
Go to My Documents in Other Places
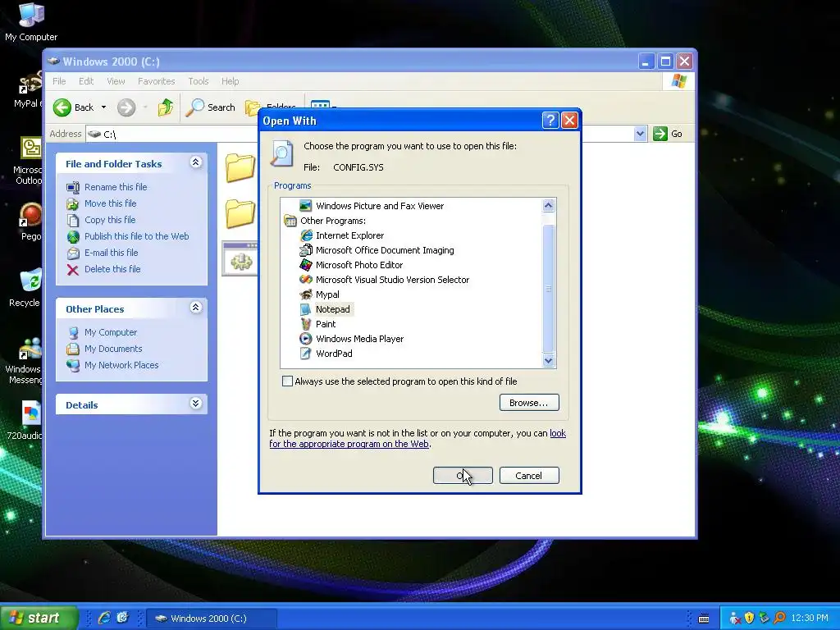click(x=113, y=349)
